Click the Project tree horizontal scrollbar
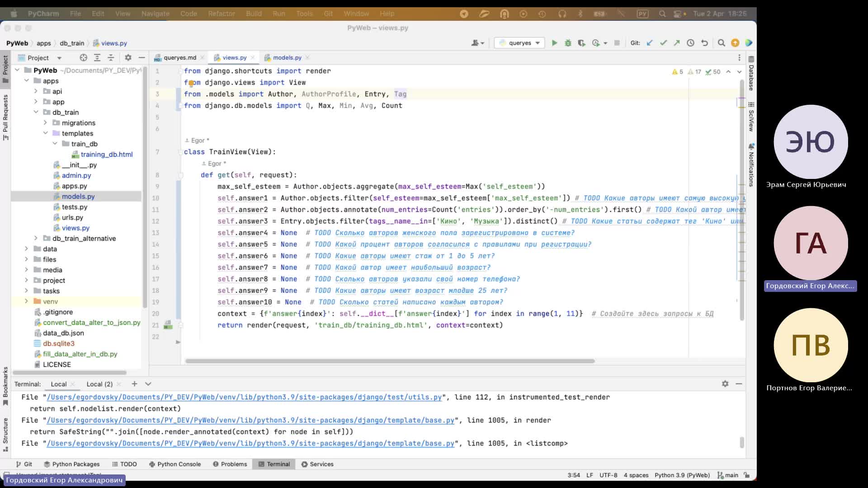868x488 pixels. [70, 373]
